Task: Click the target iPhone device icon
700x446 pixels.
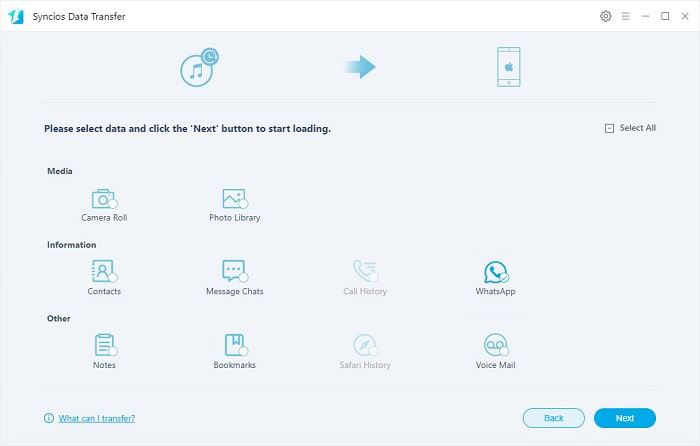Action: click(x=508, y=67)
